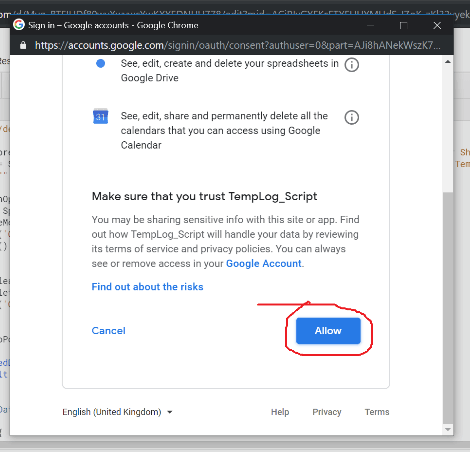Screen dimensions: 470x452
Task: Click the padlock icon in the address bar
Action: [x=23, y=45]
